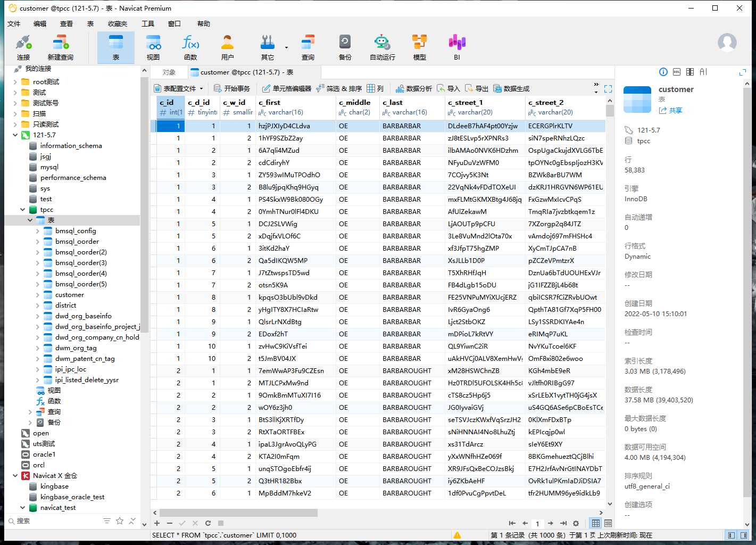Select the district table in tree
This screenshot has width=756, height=545.
click(x=65, y=305)
